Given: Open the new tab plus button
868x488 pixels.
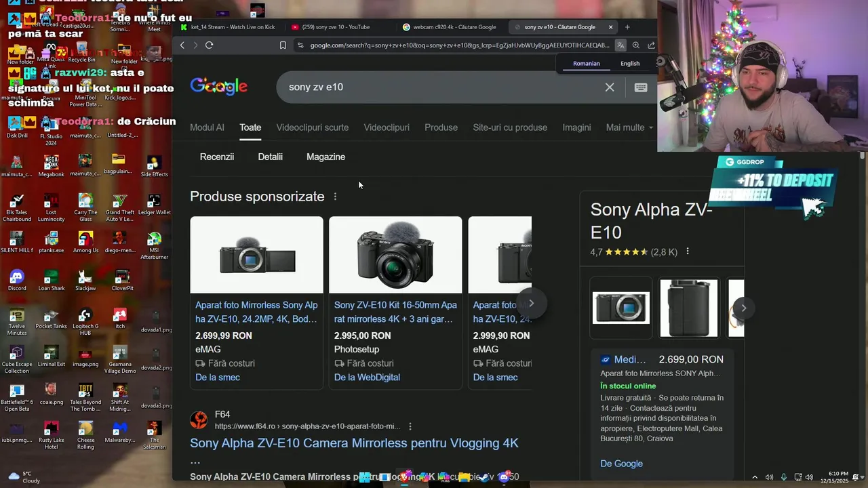Looking at the screenshot, I should click(x=627, y=27).
